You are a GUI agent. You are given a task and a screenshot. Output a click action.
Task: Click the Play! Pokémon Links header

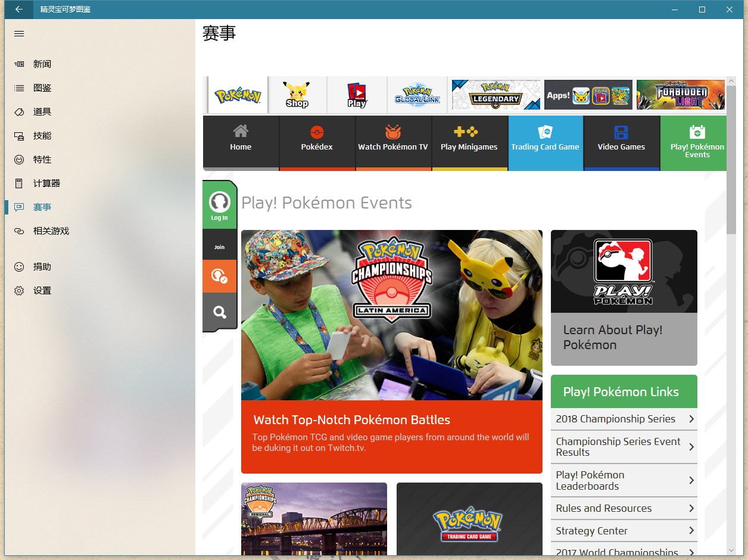click(624, 391)
